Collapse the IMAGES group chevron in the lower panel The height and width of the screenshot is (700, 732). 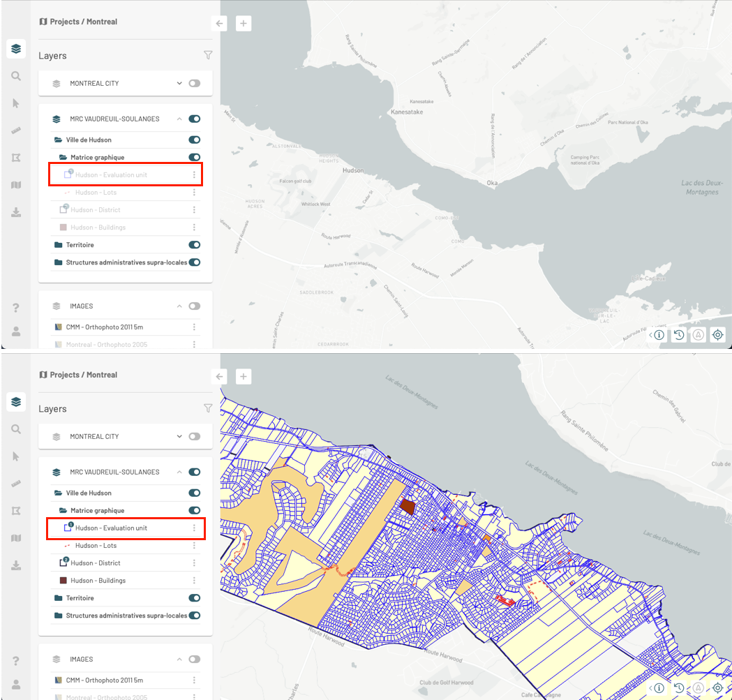pos(179,659)
